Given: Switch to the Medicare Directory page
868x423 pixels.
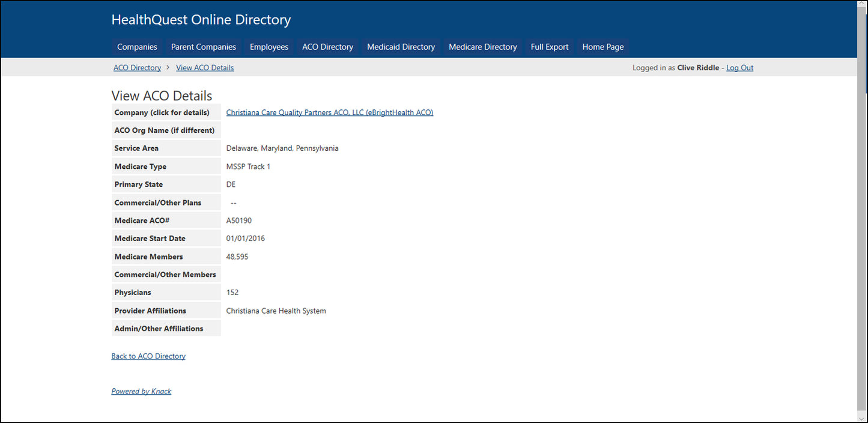Looking at the screenshot, I should (x=482, y=47).
